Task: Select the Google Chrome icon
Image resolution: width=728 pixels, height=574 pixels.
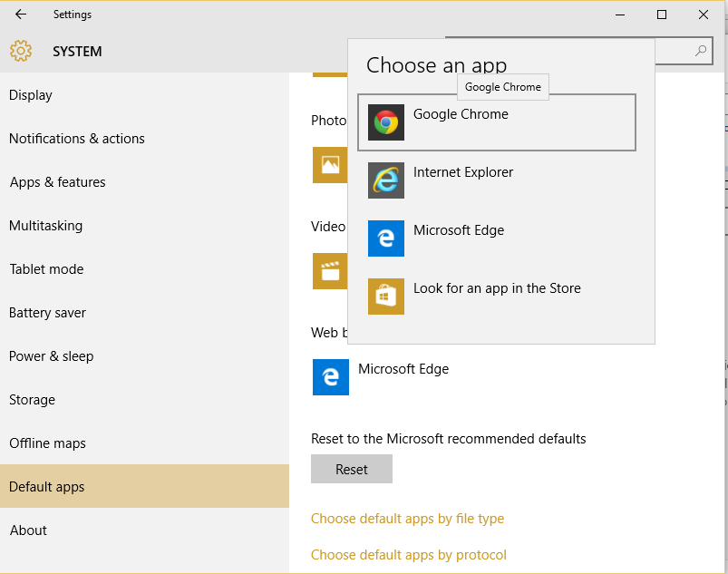Action: pos(386,122)
